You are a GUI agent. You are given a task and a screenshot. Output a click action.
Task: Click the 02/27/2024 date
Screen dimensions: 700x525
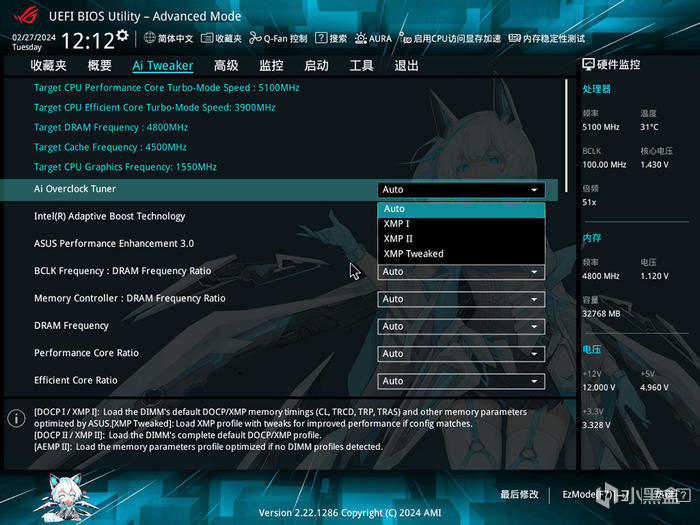34,38
